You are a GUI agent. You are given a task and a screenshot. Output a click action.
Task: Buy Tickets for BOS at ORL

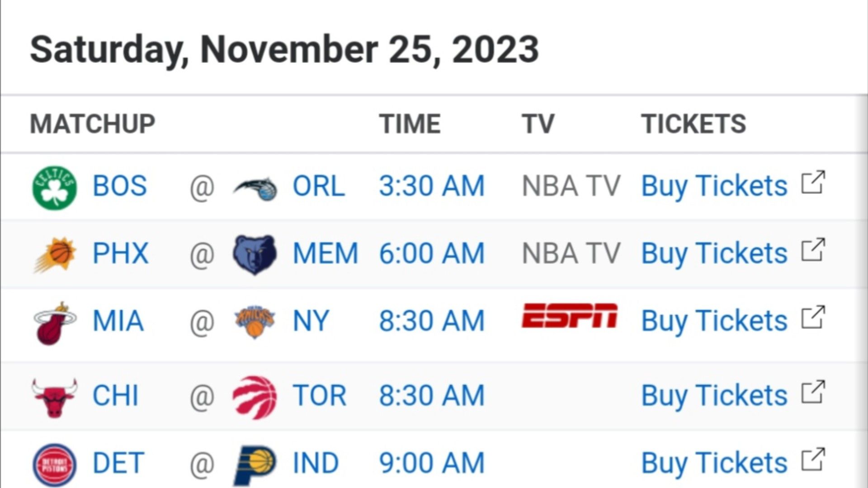click(x=714, y=186)
